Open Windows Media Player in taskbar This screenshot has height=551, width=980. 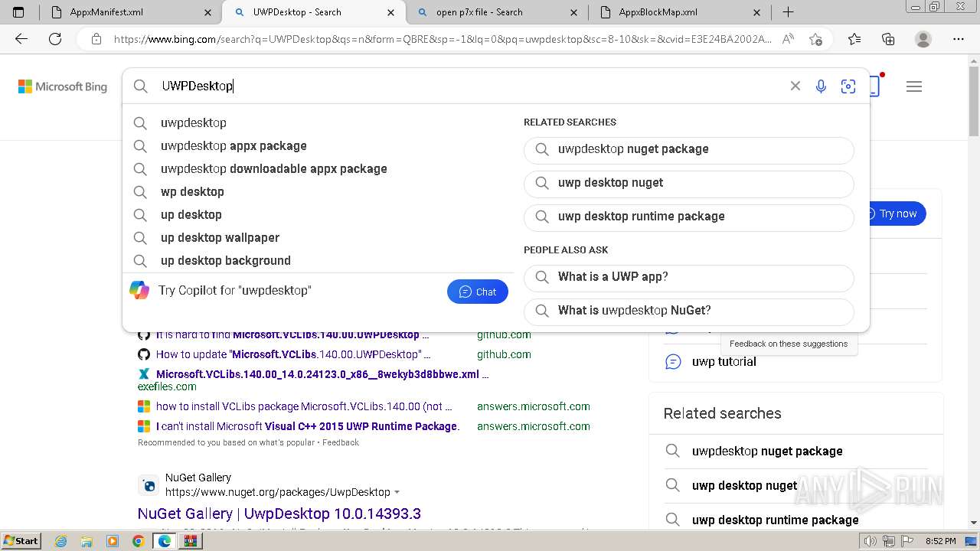[112, 541]
